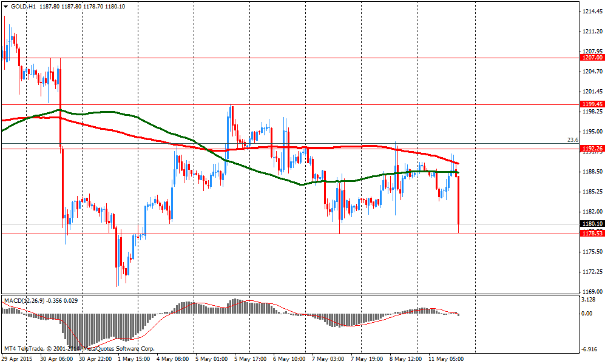Click the 1198.25 price axis value
605x364 pixels.
click(593, 112)
